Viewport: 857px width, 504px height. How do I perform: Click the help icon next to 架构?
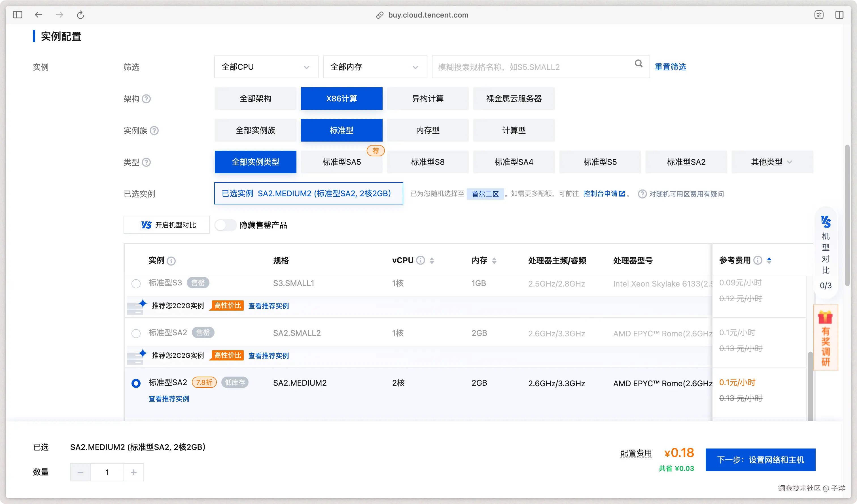(x=146, y=99)
